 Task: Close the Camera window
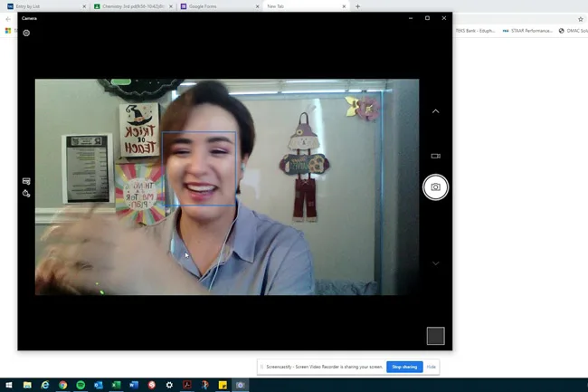click(x=444, y=18)
